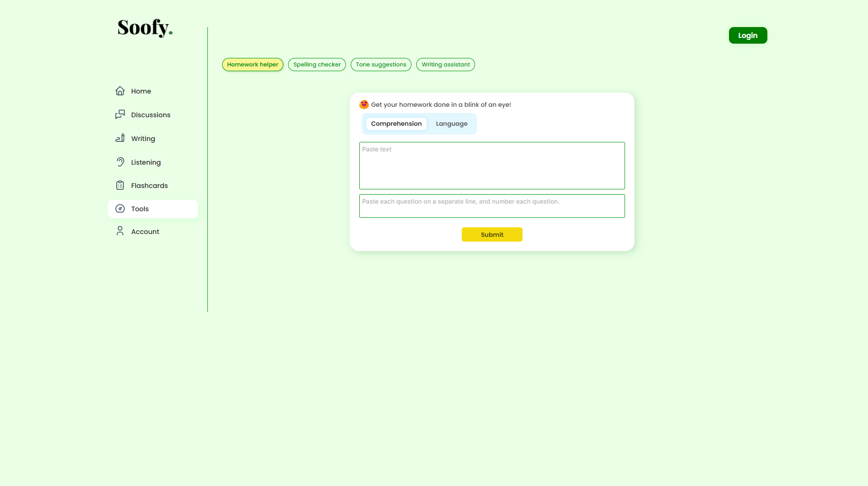Click the Discussions chat bubbles icon
This screenshot has height=486, width=868.
(x=120, y=114)
